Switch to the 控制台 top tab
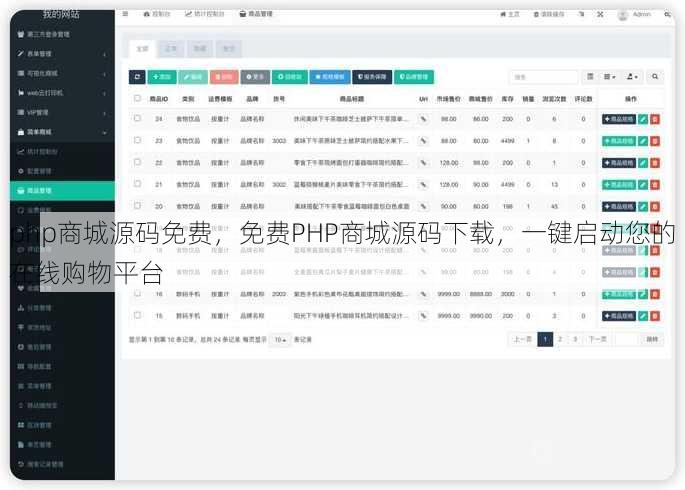The height and width of the screenshot is (490, 685). (157, 14)
